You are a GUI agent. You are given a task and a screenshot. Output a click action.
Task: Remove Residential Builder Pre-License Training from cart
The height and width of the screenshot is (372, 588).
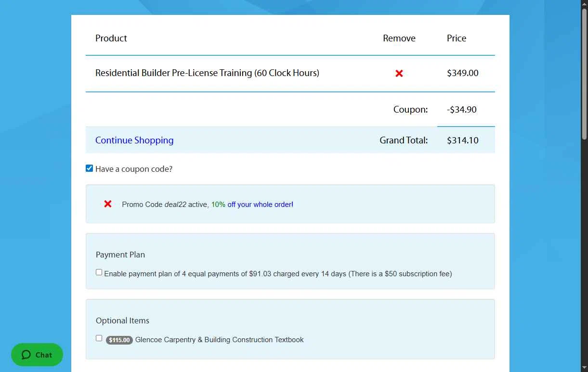coord(399,74)
